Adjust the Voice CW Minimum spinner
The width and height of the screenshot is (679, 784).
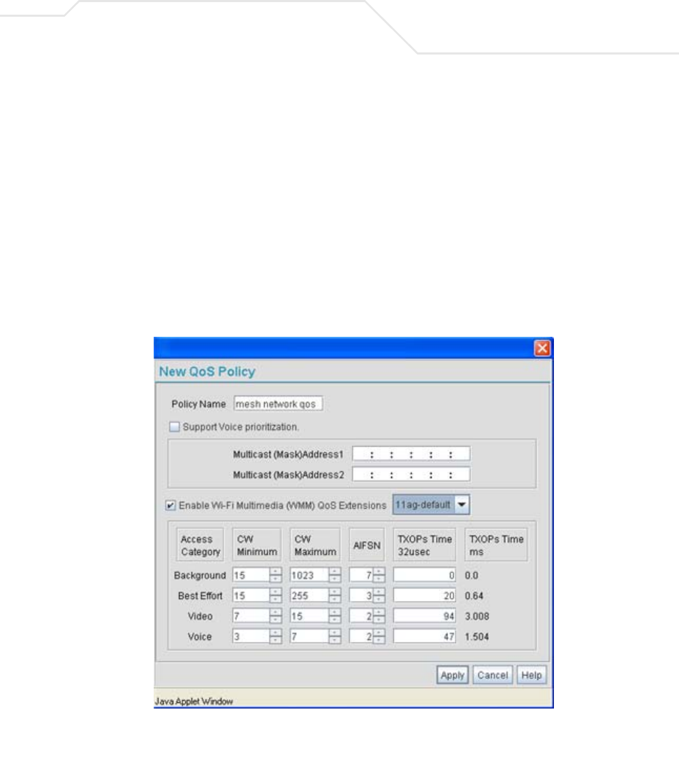point(275,637)
